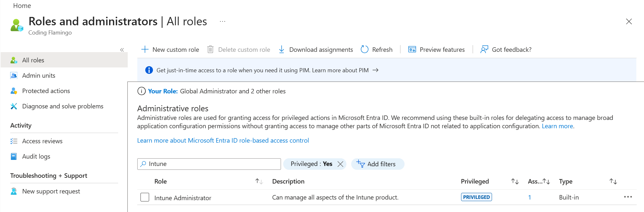Click the New custom role plus icon
This screenshot has height=212, width=644.
click(x=145, y=50)
